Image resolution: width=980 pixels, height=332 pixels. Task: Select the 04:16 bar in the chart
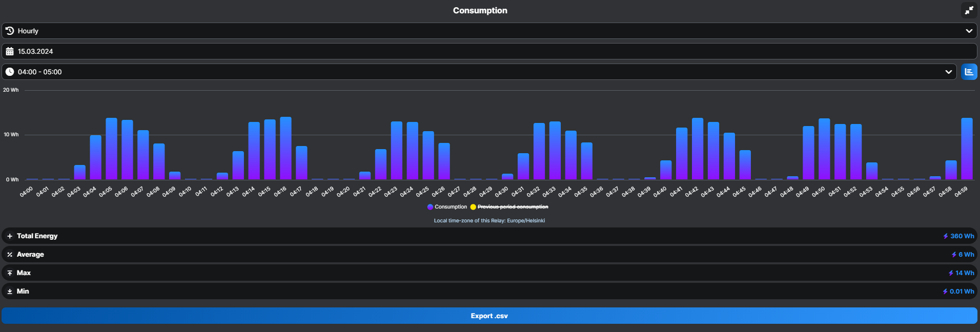pyautogui.click(x=285, y=149)
